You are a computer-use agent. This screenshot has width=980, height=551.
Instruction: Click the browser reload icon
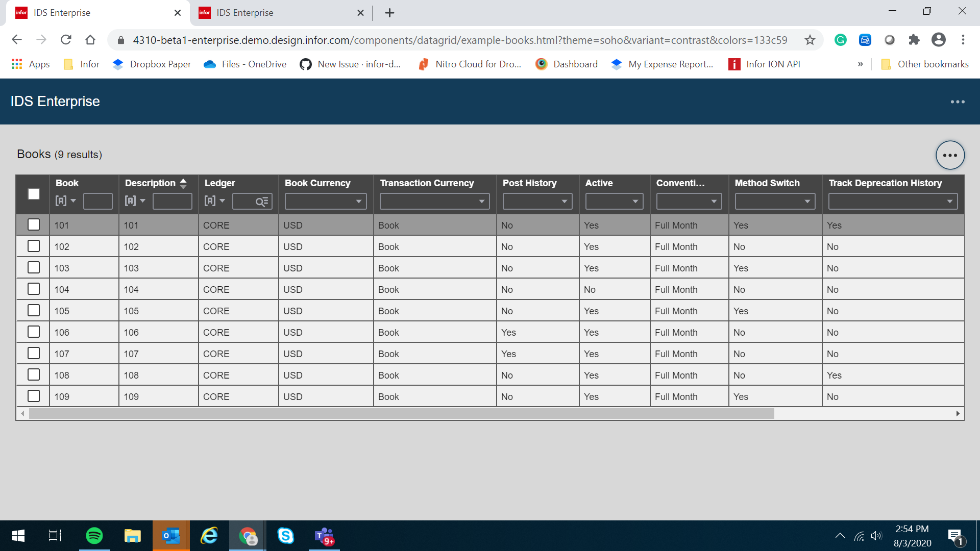coord(66,40)
